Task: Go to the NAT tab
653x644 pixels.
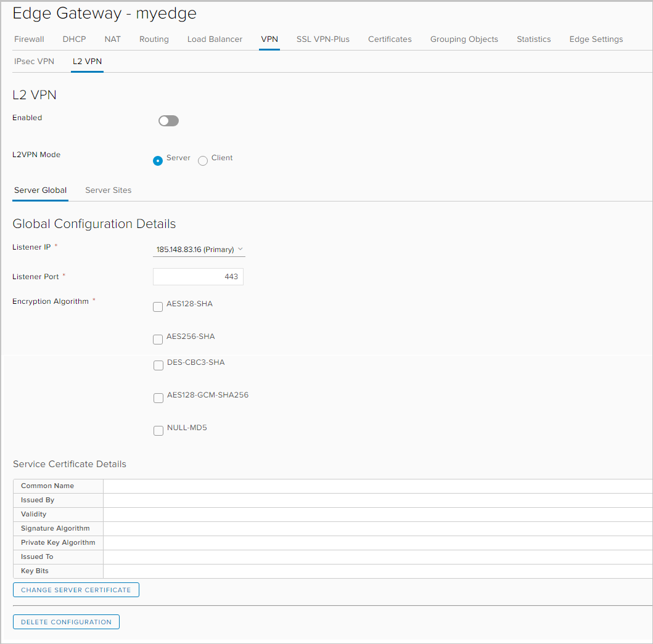Action: [112, 39]
